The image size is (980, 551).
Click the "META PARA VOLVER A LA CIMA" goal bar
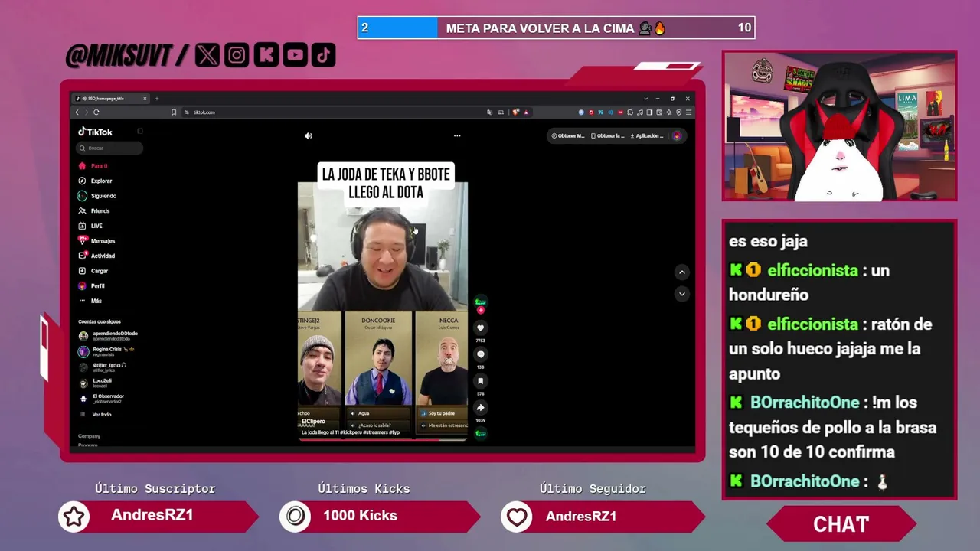pyautogui.click(x=556, y=28)
